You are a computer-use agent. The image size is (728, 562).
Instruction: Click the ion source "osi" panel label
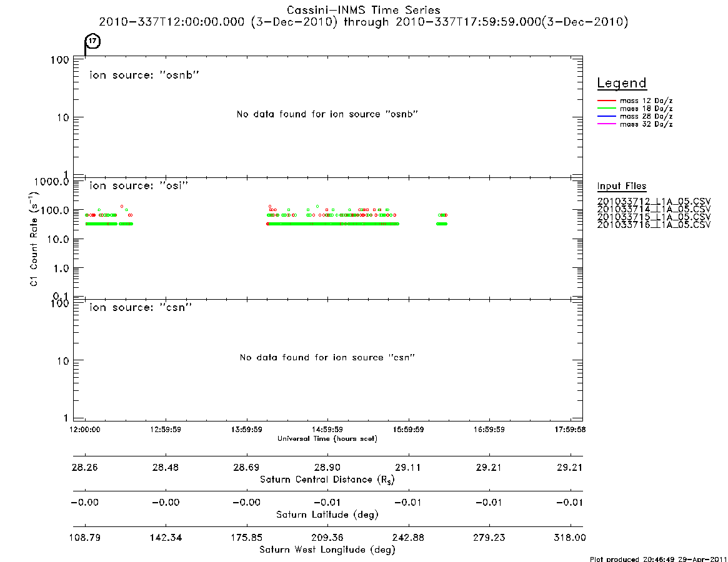pos(139,185)
